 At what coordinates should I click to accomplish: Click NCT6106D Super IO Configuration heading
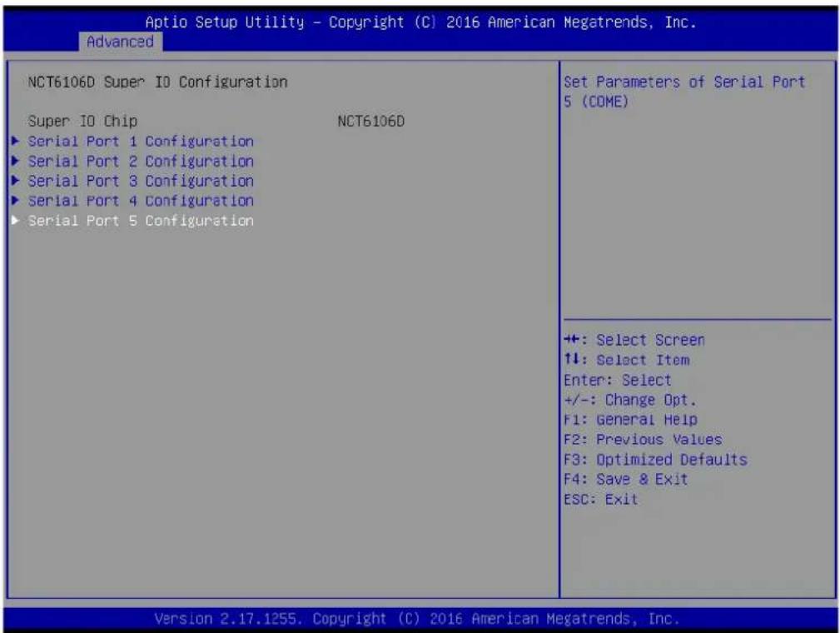[x=157, y=82]
